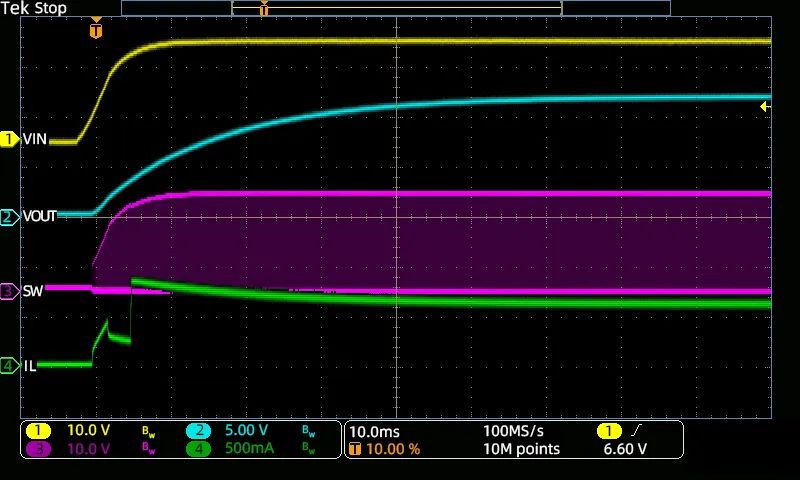Click the channel 4 IL ground marker
This screenshot has width=800, height=480.
pos(9,366)
